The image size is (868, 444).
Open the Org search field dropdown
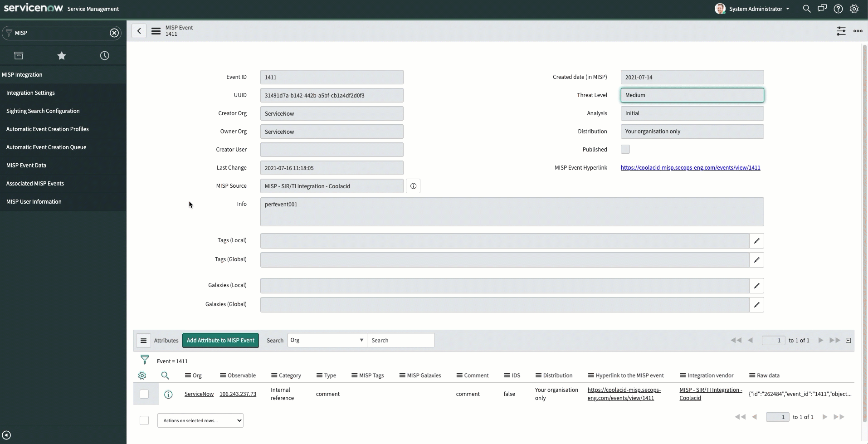(327, 340)
